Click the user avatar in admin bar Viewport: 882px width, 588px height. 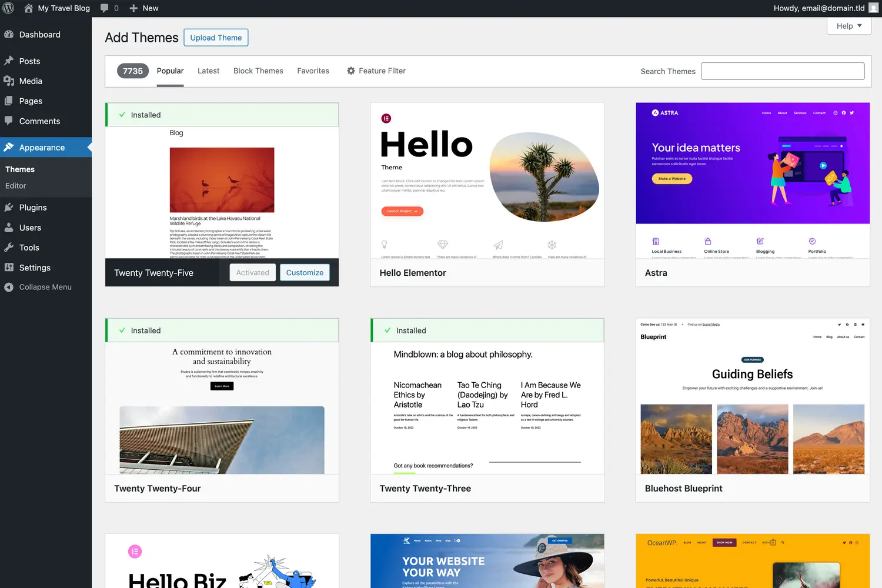pyautogui.click(x=874, y=8)
